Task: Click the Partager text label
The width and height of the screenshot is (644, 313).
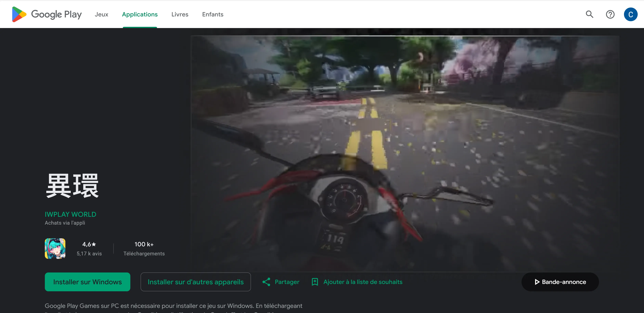Action: pyautogui.click(x=287, y=282)
